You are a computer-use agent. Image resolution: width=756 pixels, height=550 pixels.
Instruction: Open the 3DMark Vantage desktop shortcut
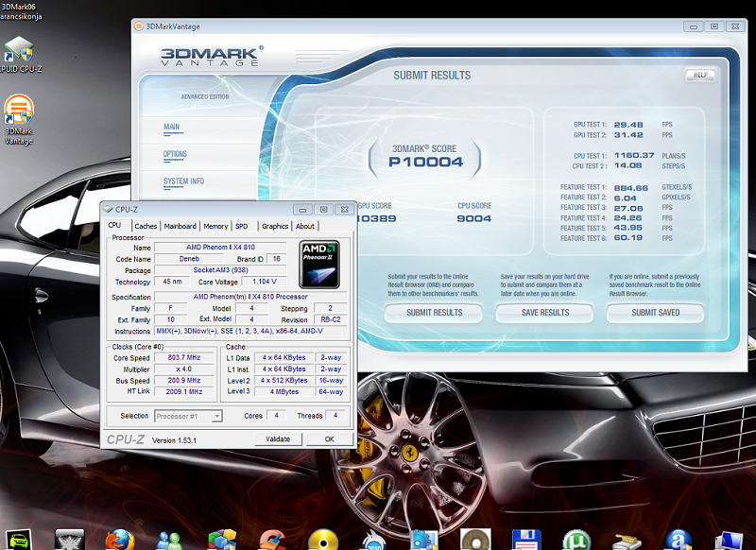(19, 119)
